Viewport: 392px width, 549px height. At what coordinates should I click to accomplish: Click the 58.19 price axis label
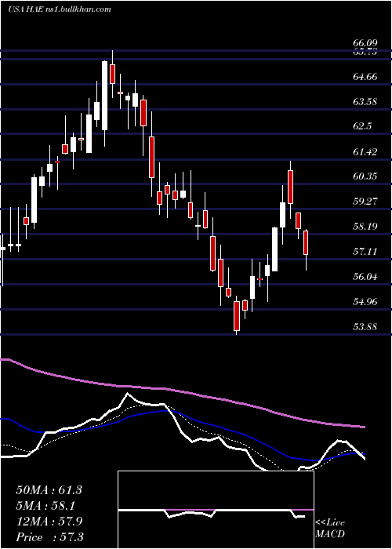click(365, 227)
